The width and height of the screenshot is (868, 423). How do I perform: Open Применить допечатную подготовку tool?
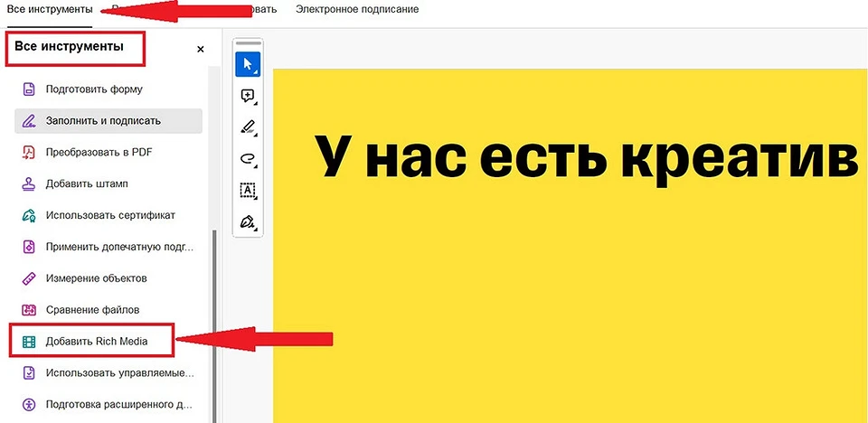point(108,247)
